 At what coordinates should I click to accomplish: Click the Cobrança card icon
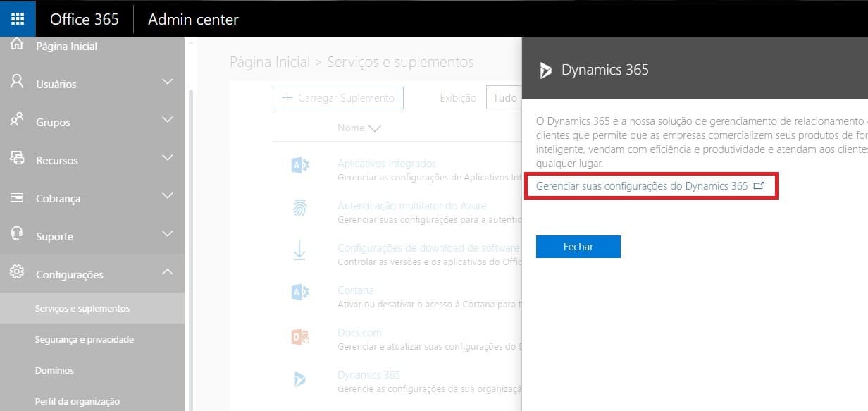pyautogui.click(x=17, y=197)
